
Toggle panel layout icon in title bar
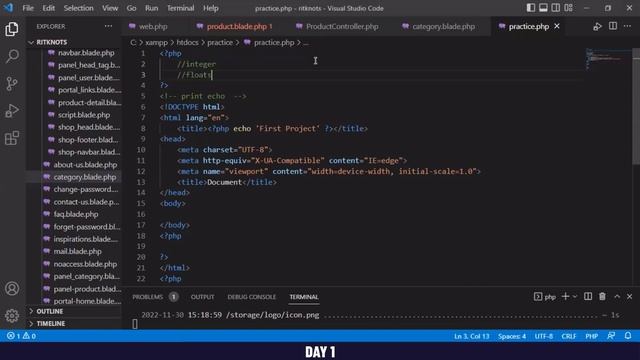543,8
